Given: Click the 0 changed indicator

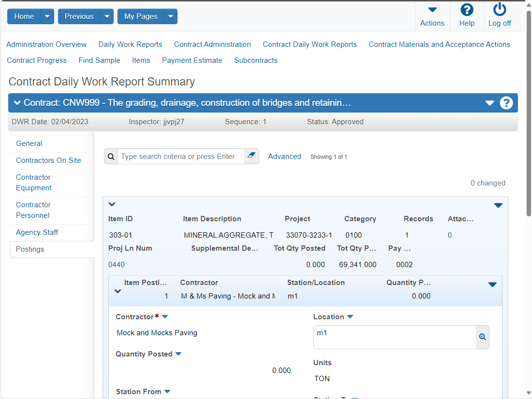Looking at the screenshot, I should (488, 183).
